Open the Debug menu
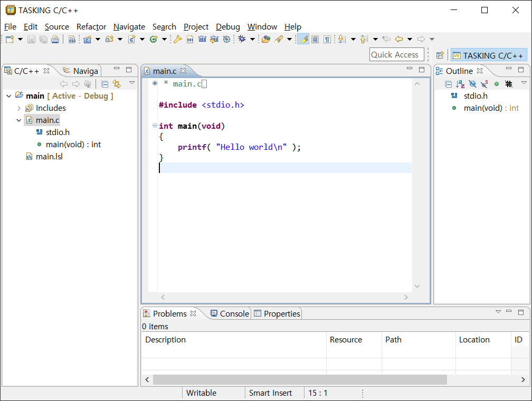532x401 pixels. point(227,27)
